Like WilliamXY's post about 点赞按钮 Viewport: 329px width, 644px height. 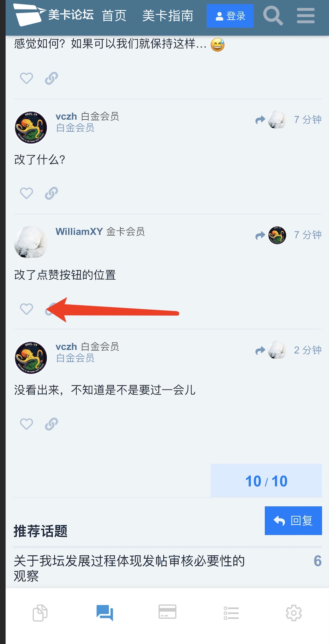(26, 309)
